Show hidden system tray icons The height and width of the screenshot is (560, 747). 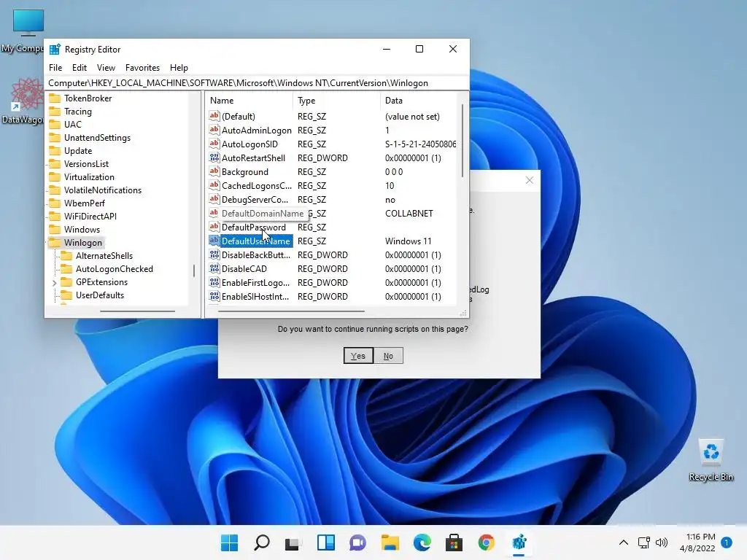tap(623, 542)
